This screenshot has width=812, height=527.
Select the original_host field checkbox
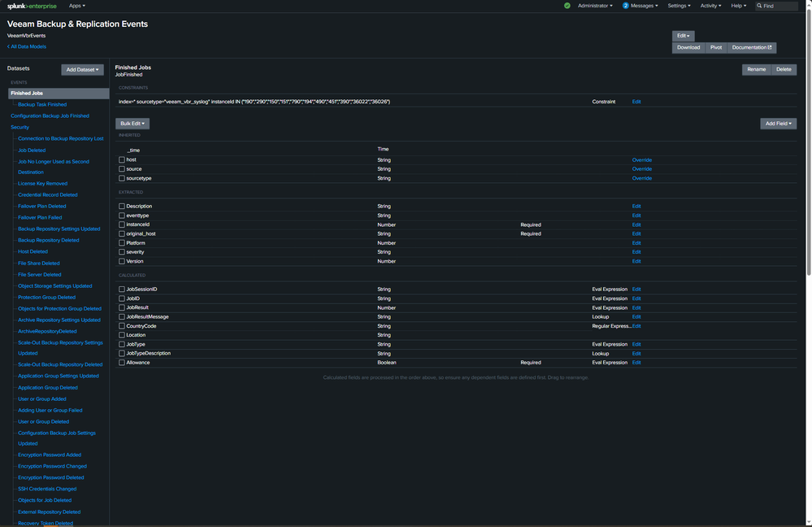coord(122,233)
